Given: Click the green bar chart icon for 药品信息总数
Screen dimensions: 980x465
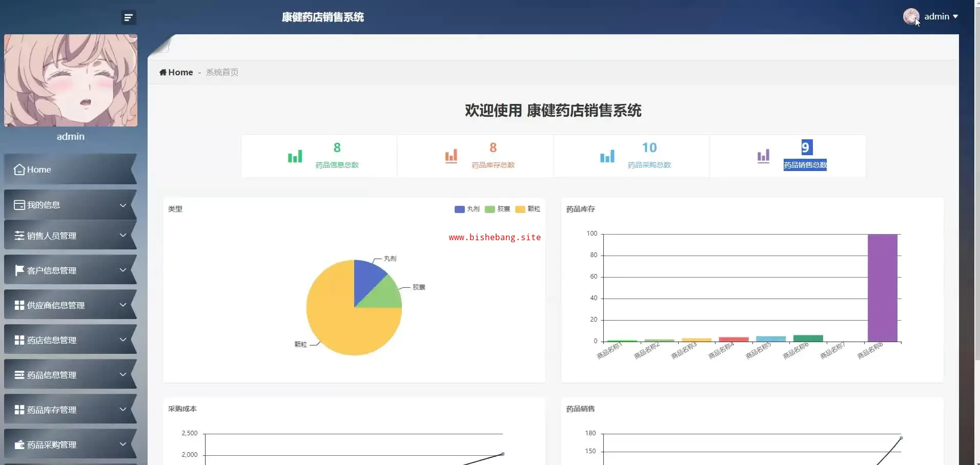Looking at the screenshot, I should pos(295,156).
